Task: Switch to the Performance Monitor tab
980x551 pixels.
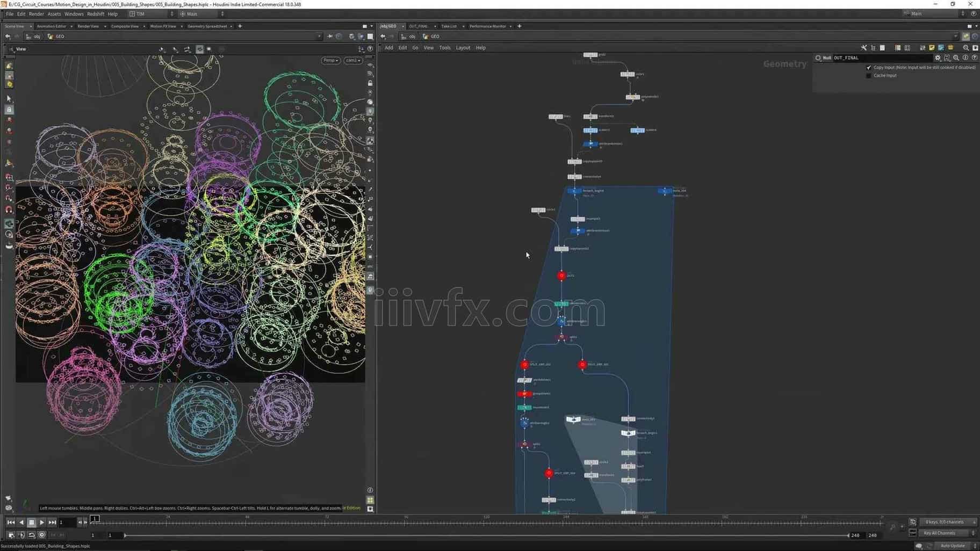Action: click(487, 26)
